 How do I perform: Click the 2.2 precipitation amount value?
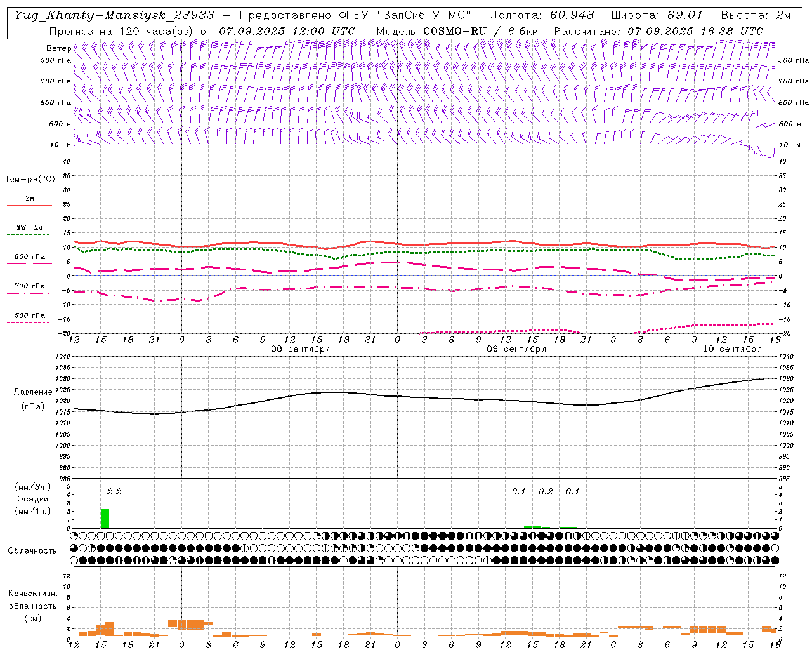(114, 491)
